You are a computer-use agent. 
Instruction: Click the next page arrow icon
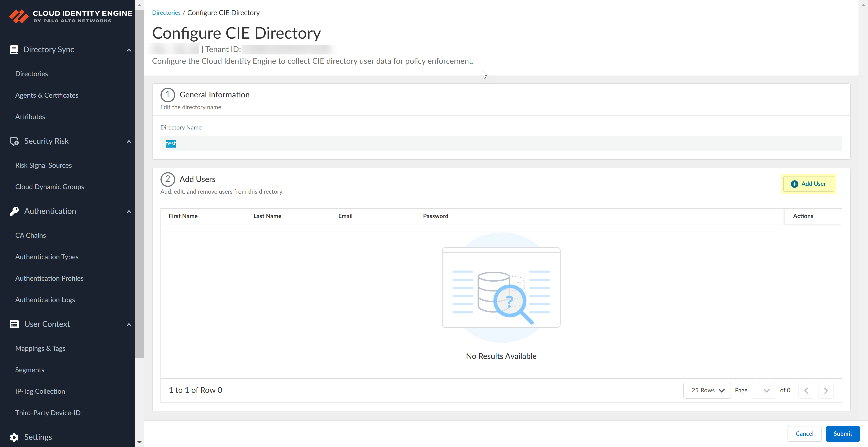(x=826, y=391)
